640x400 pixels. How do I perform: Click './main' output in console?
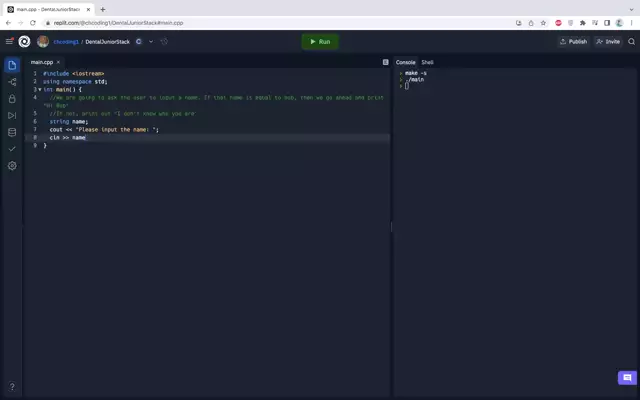pos(415,80)
